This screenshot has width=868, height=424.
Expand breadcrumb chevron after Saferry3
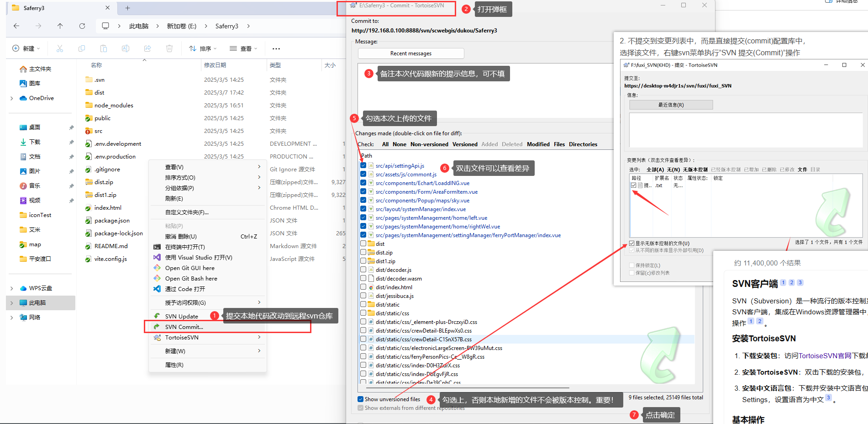point(248,26)
